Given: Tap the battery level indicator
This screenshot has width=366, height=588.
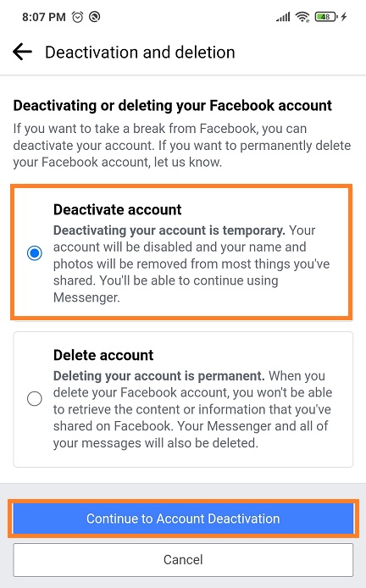Looking at the screenshot, I should tap(326, 17).
